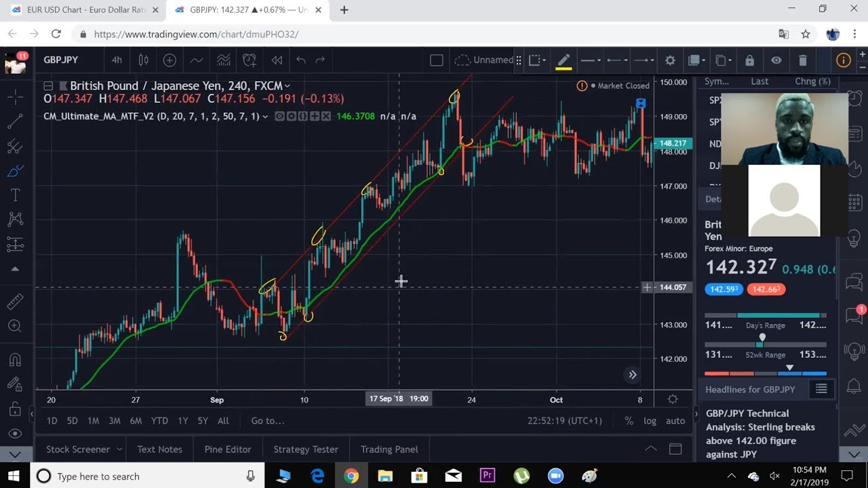The width and height of the screenshot is (868, 488).
Task: Create a price alert from toolbar
Action: [x=250, y=60]
